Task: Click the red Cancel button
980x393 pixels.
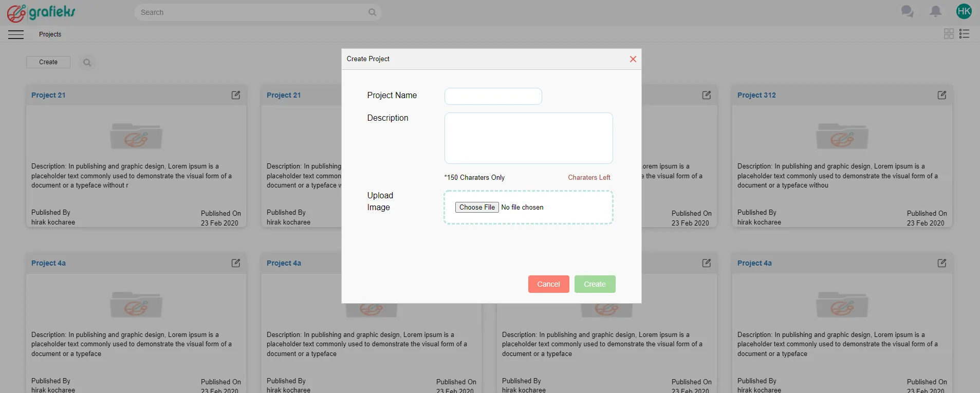Action: (x=548, y=284)
